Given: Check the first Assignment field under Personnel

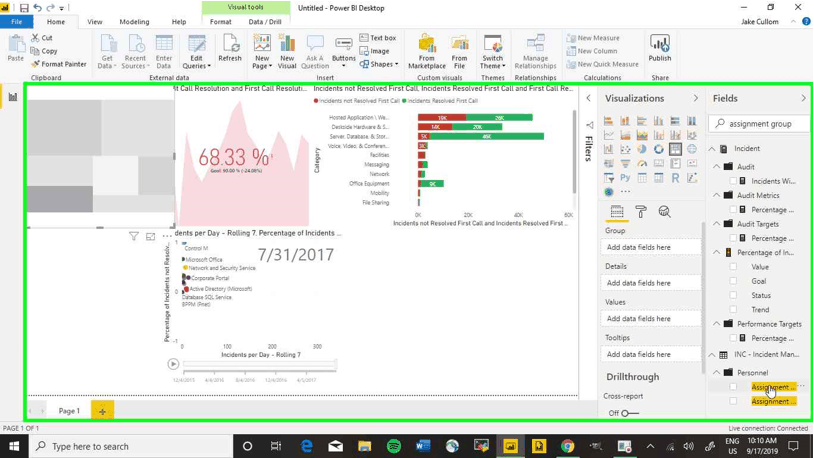Looking at the screenshot, I should 733,387.
